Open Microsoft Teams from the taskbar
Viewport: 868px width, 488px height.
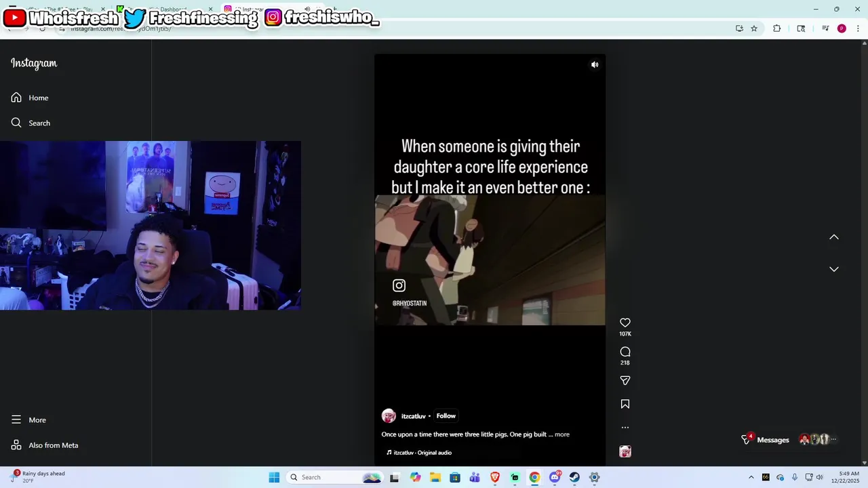coord(475,477)
